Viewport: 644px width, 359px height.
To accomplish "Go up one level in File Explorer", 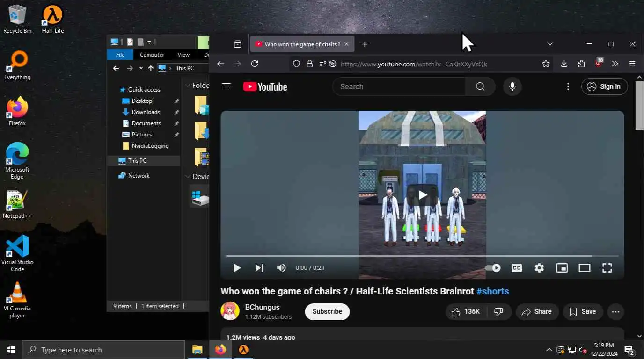I will [x=150, y=68].
